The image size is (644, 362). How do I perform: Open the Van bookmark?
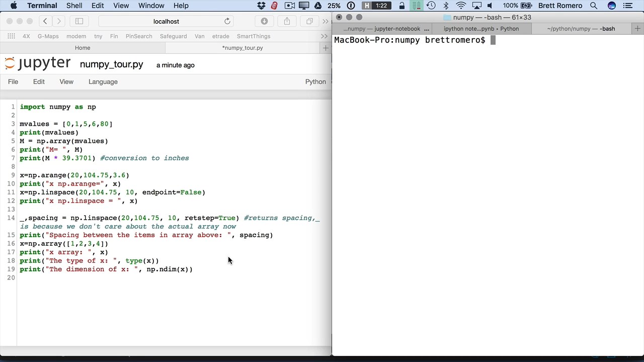point(199,36)
